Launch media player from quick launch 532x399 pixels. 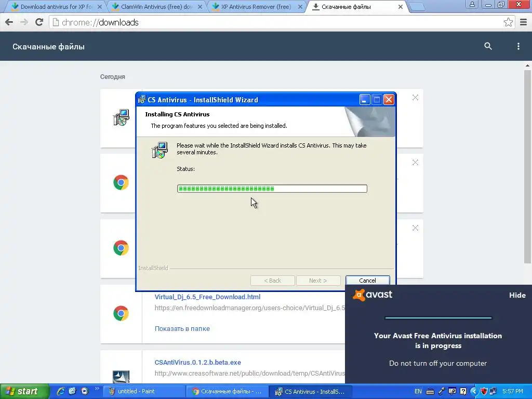coord(84,391)
